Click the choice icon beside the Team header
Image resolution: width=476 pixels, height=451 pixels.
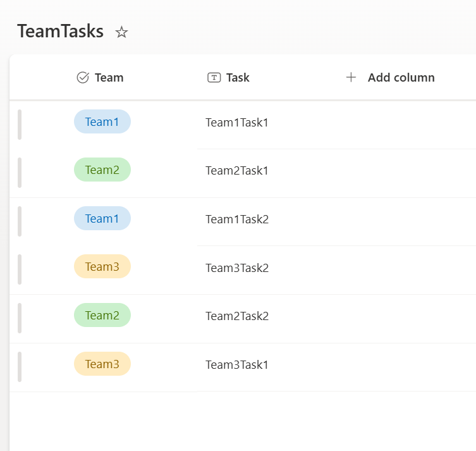(x=82, y=78)
